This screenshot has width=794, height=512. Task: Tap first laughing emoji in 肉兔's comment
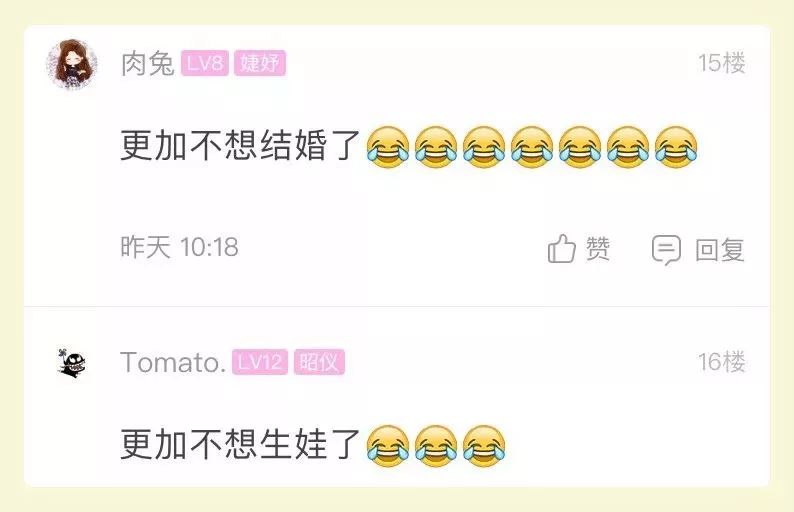pos(388,147)
